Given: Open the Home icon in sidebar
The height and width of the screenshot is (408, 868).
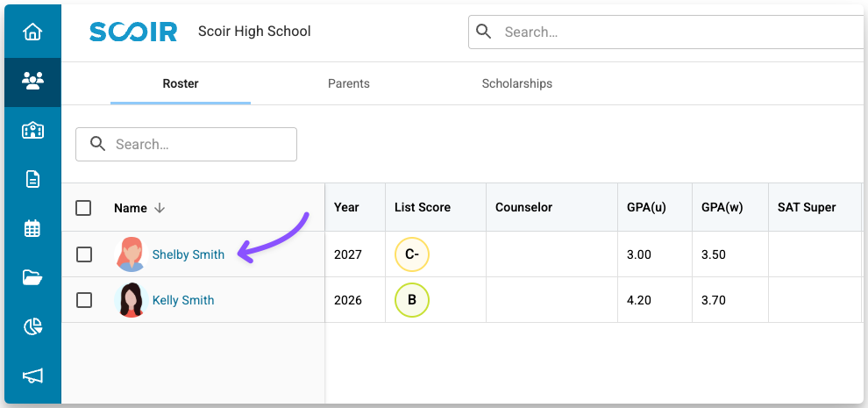Looking at the screenshot, I should point(32,32).
